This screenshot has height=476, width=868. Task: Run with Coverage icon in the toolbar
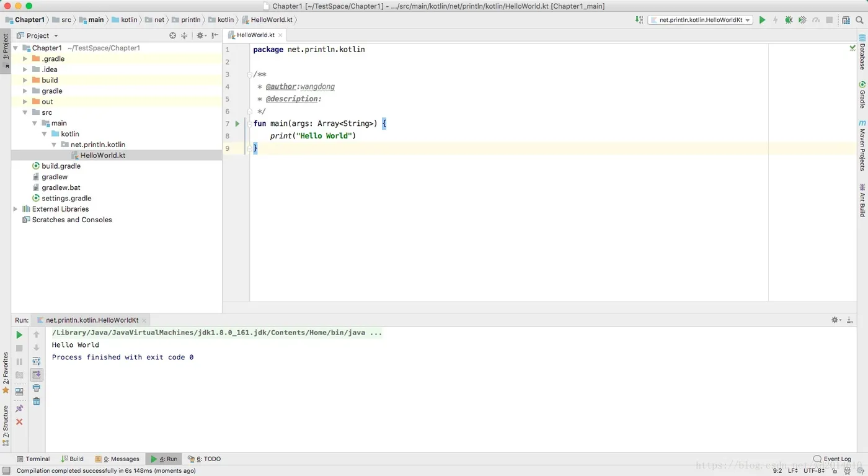point(802,20)
